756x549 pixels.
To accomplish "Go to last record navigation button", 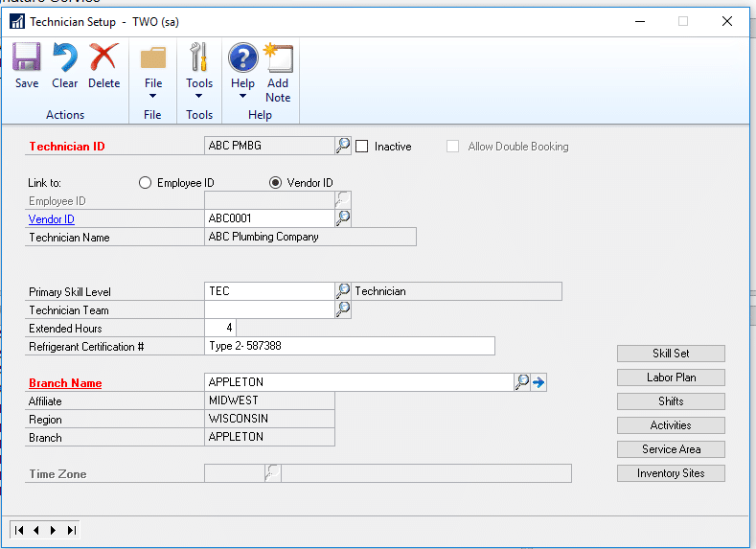I will pos(71,530).
